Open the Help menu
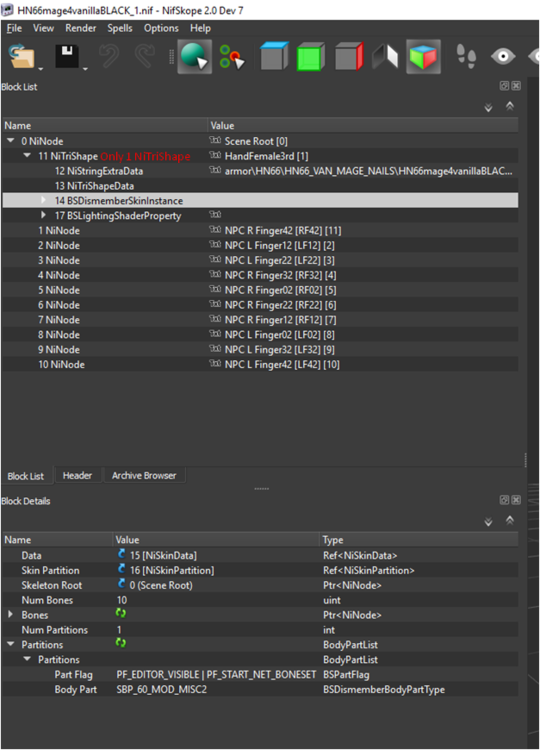This screenshot has height=750, width=540. (200, 28)
